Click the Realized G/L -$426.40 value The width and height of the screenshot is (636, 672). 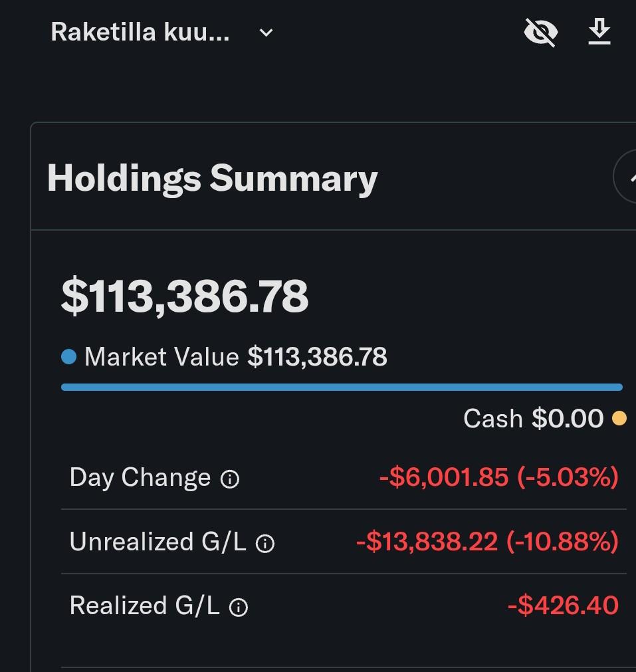tap(562, 606)
